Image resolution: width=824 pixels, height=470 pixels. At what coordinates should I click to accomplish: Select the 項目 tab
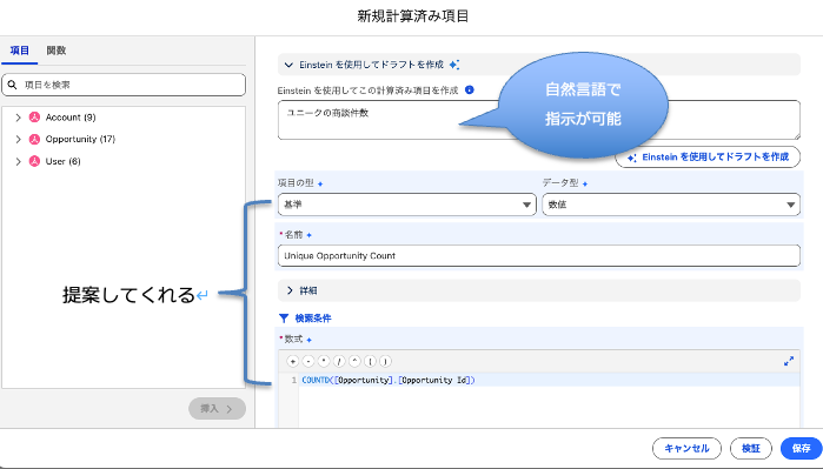(x=20, y=51)
